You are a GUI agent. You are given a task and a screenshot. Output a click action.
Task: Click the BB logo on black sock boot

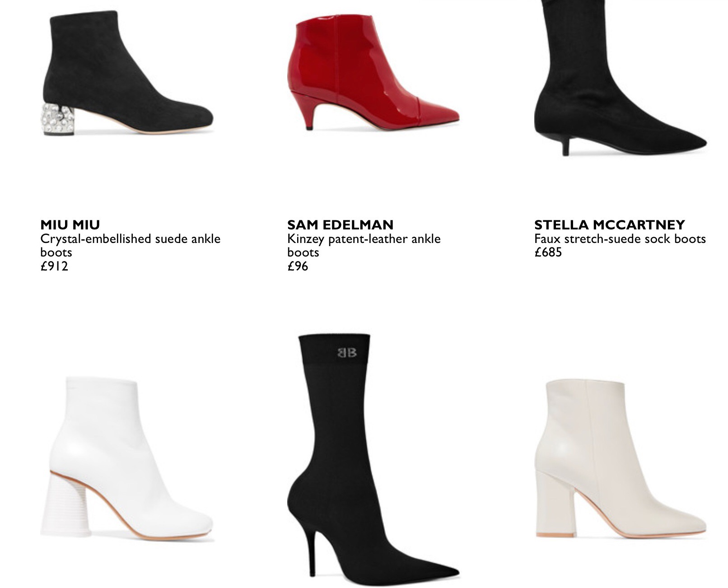tap(347, 352)
